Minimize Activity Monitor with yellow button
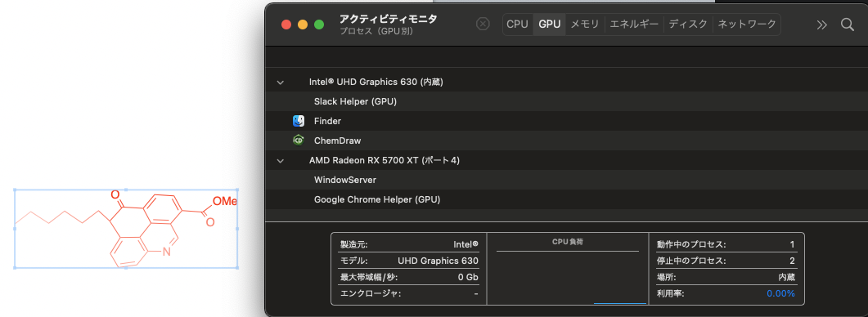This screenshot has height=317, width=868. click(x=303, y=25)
